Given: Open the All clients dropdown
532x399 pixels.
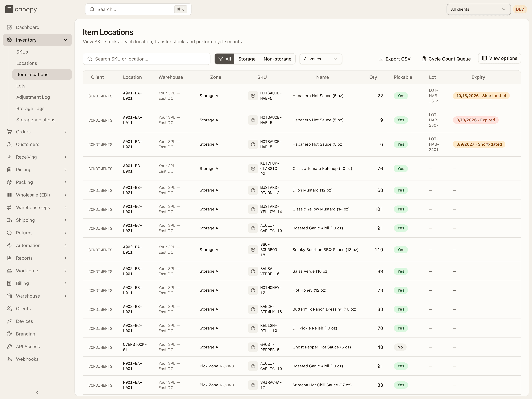Looking at the screenshot, I should point(478,9).
